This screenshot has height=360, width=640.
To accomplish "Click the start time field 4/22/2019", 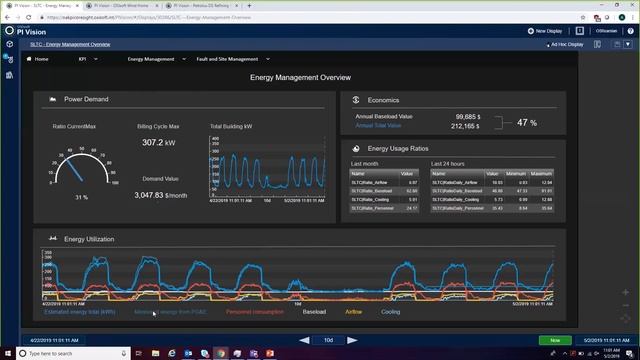I will click(x=54, y=340).
